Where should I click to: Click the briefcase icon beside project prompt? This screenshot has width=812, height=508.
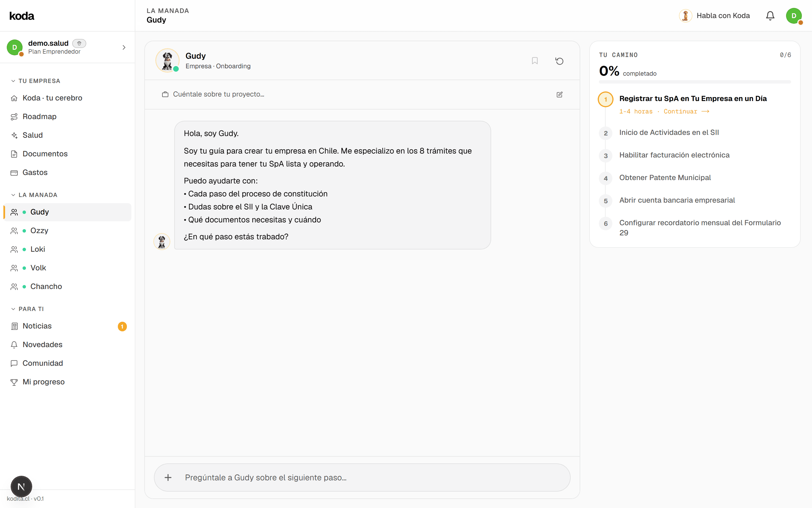[165, 95]
